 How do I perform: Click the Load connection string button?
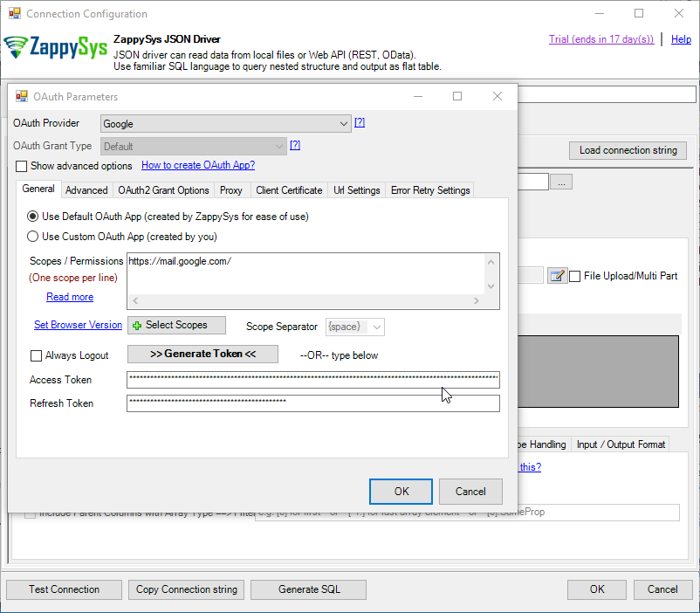coord(628,150)
